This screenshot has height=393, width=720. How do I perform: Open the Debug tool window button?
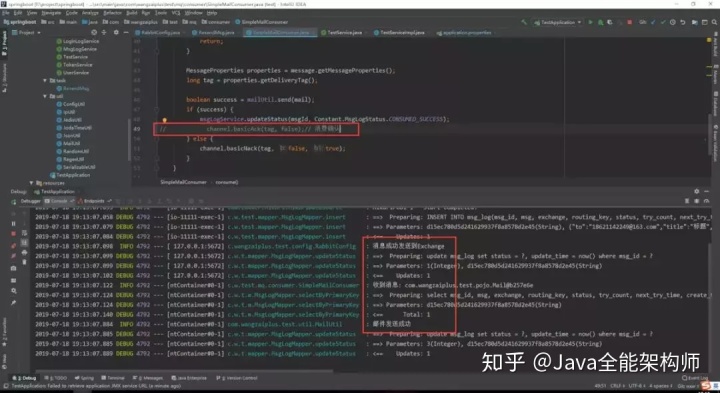(25, 378)
